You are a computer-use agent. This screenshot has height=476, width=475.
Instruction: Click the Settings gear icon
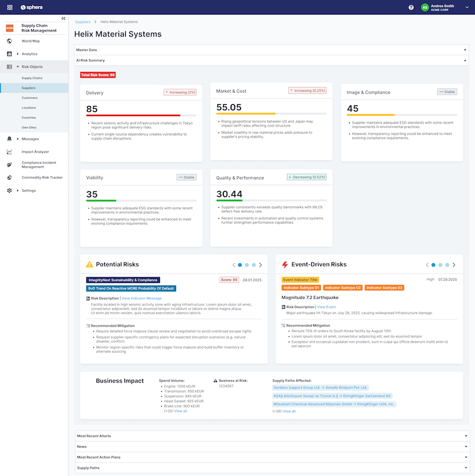(x=10, y=190)
